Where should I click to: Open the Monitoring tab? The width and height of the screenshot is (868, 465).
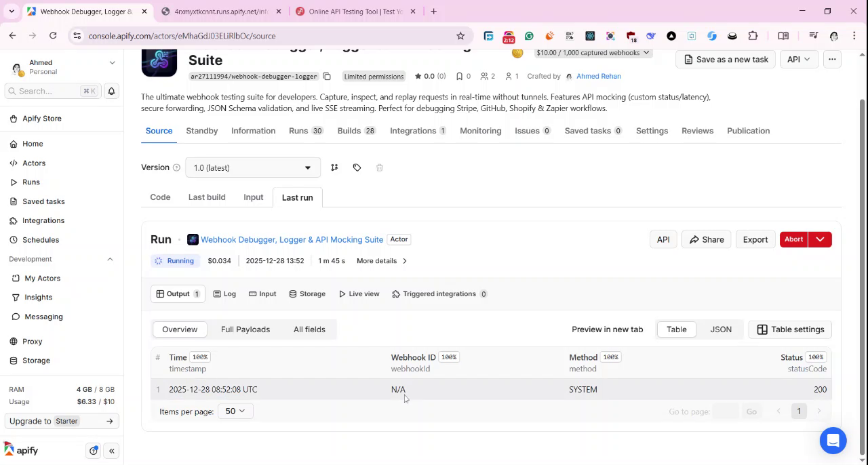pos(480,130)
